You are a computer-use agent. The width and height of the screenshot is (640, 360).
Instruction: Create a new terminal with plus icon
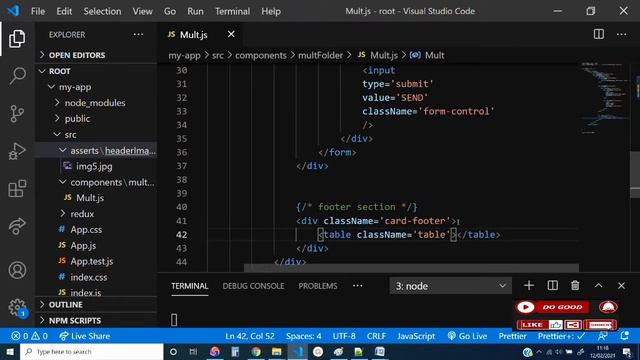(x=529, y=286)
